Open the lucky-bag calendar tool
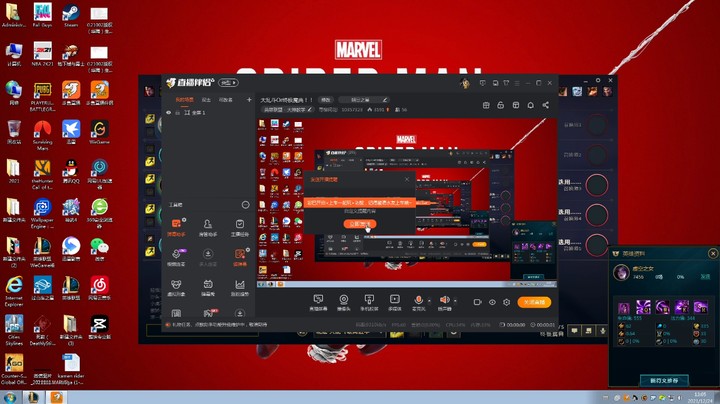Screen dimensions: 720x404 point(208,288)
